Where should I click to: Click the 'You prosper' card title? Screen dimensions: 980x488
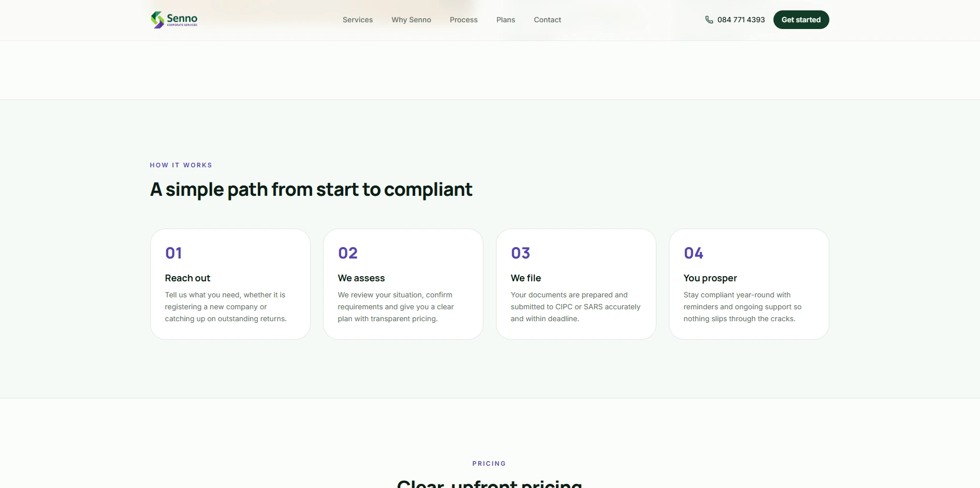[710, 278]
